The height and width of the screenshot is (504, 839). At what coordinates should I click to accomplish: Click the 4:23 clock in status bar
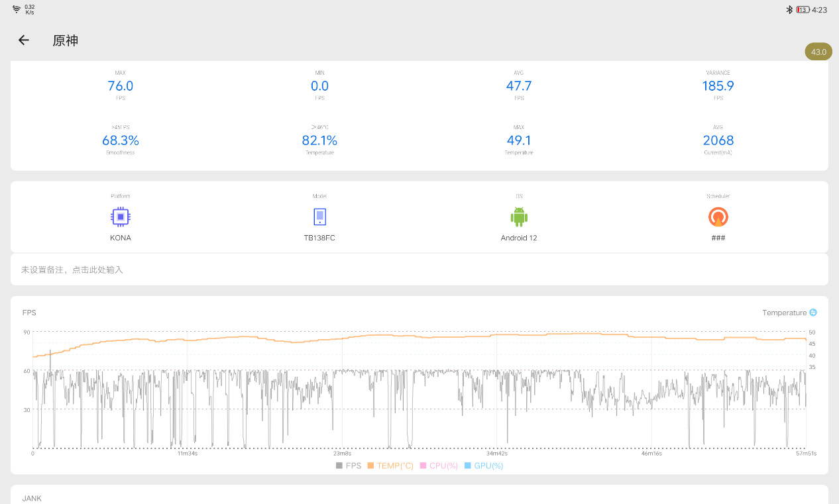[x=820, y=10]
